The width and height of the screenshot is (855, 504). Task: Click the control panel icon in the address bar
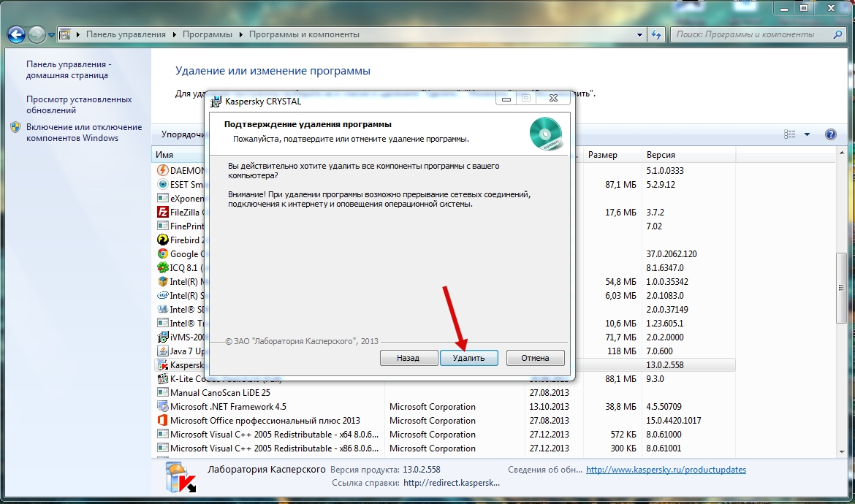point(65,34)
